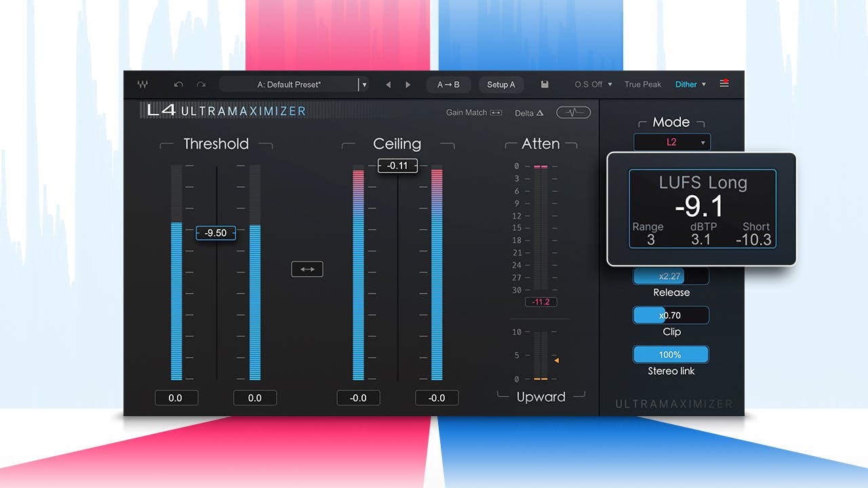The width and height of the screenshot is (868, 488).
Task: Click the Setup A button
Action: (501, 84)
